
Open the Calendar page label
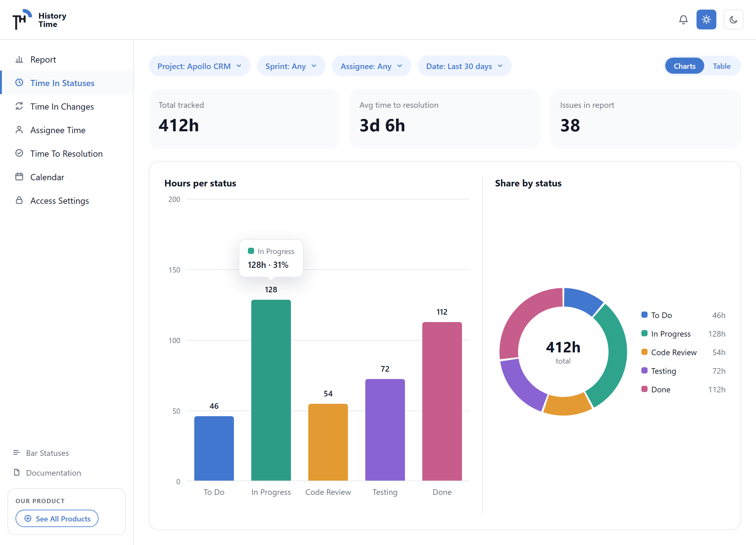coord(47,177)
